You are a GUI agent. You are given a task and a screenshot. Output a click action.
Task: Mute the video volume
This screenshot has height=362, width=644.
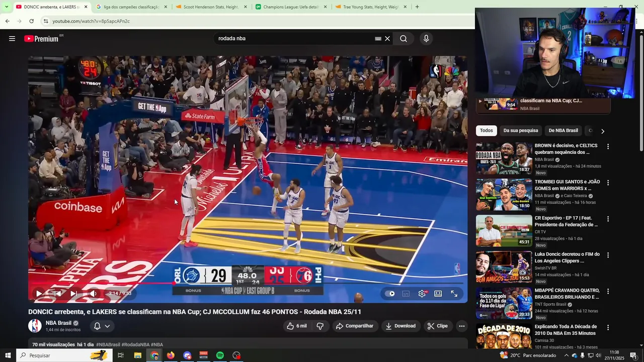93,294
